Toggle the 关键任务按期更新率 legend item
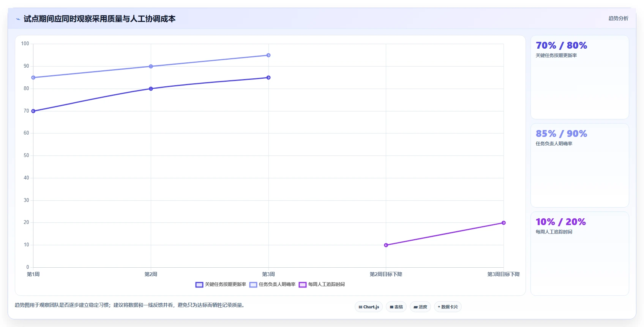Screen dimensions: 644x327 click(x=221, y=284)
